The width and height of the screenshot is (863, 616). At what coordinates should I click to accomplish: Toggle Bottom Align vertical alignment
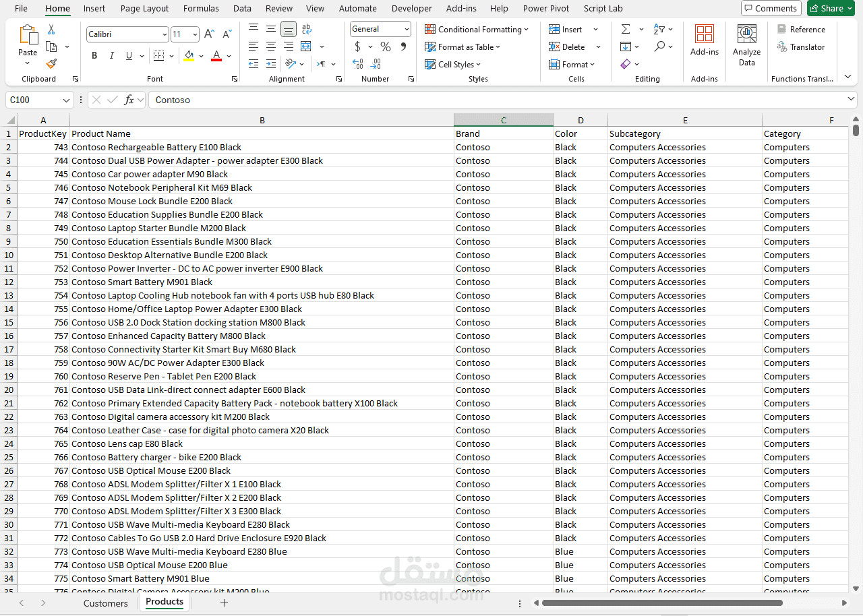pyautogui.click(x=289, y=29)
